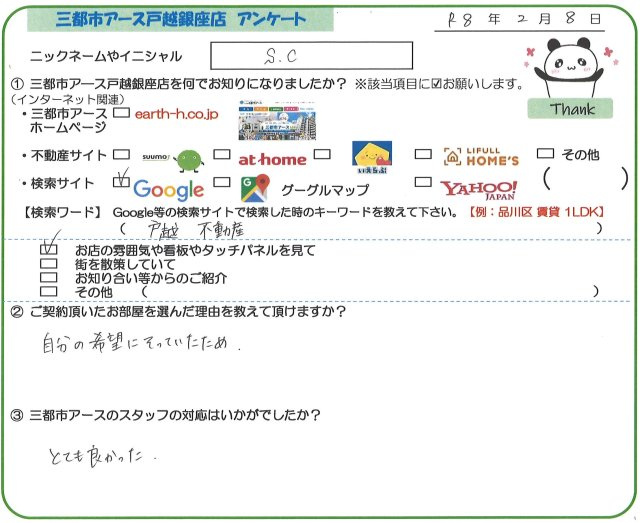Click the 街を散策していて option text
640x523 pixels.
124,264
